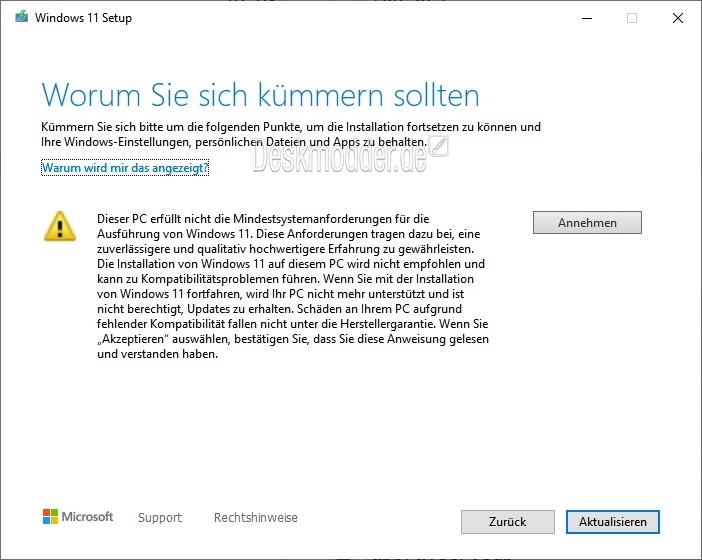Click the yellow warning triangle icon
Screen dimensions: 702x560
tap(60, 226)
